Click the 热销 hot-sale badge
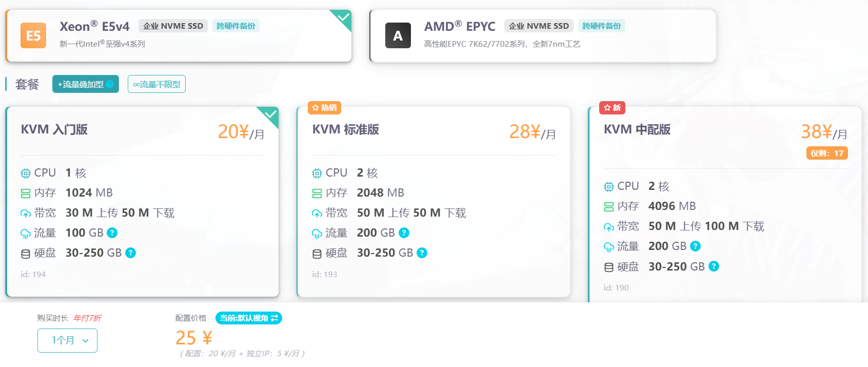The image size is (868, 367). [x=324, y=108]
